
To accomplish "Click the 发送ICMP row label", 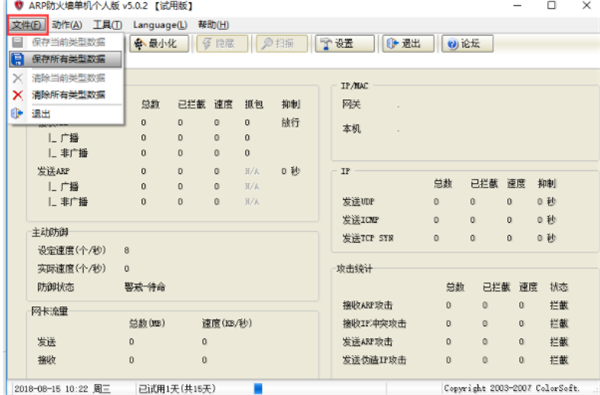I will [360, 220].
